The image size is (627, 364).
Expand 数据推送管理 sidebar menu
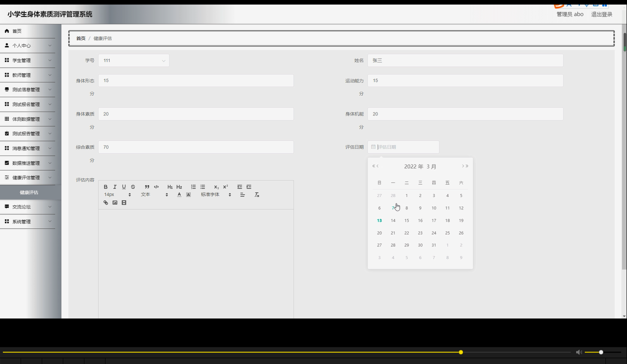28,163
